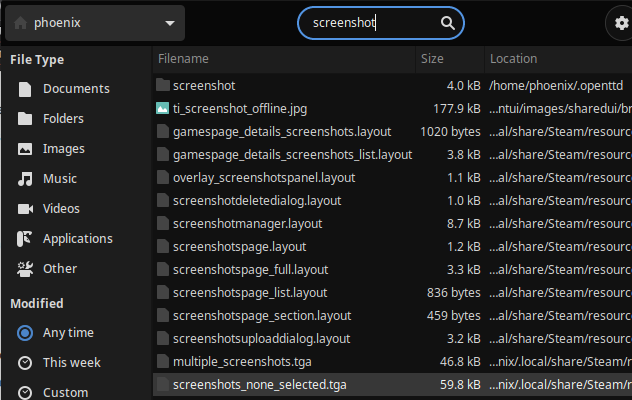Screen dimensions: 632x400
Task: Select the Custom modified date option
Action: [25, 392]
